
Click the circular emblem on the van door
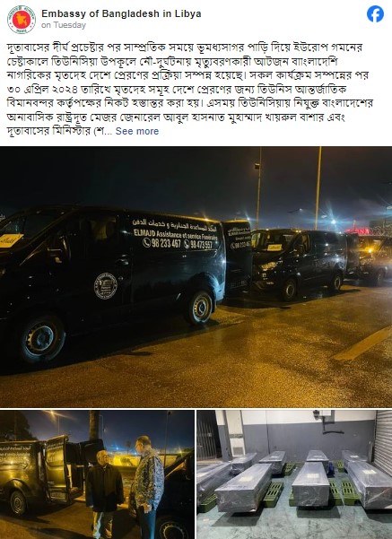pyautogui.click(x=106, y=286)
